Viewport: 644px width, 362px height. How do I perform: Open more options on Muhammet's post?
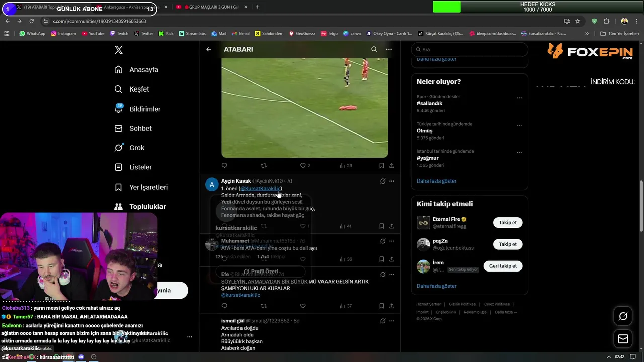tap(392, 241)
